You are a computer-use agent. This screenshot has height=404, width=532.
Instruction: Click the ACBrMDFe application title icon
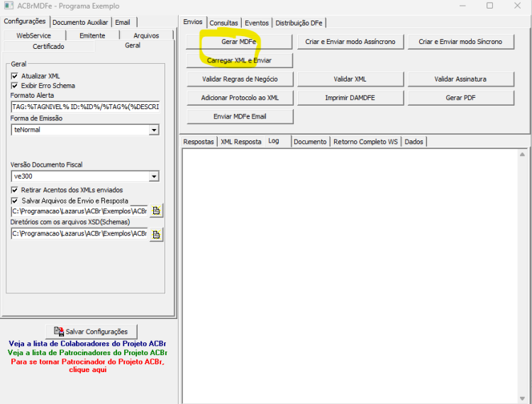point(9,6)
